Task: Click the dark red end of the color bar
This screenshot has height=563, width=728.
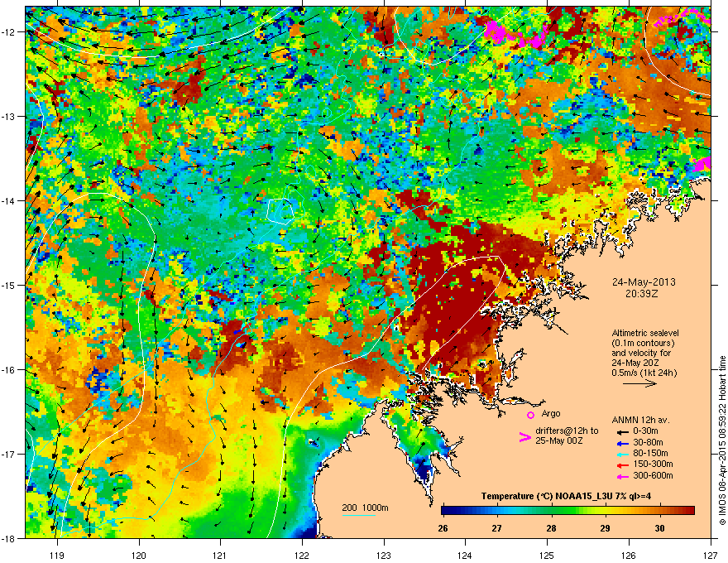Action: [x=692, y=511]
